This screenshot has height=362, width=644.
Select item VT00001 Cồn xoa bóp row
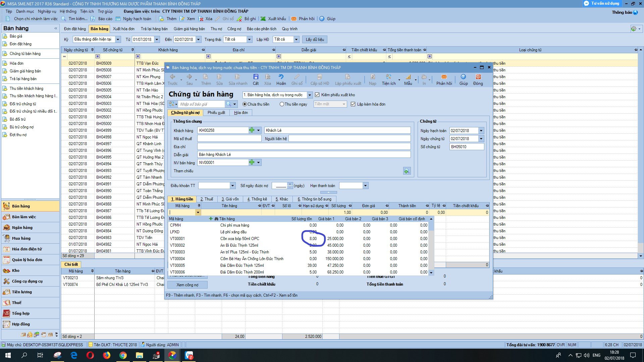(299, 239)
